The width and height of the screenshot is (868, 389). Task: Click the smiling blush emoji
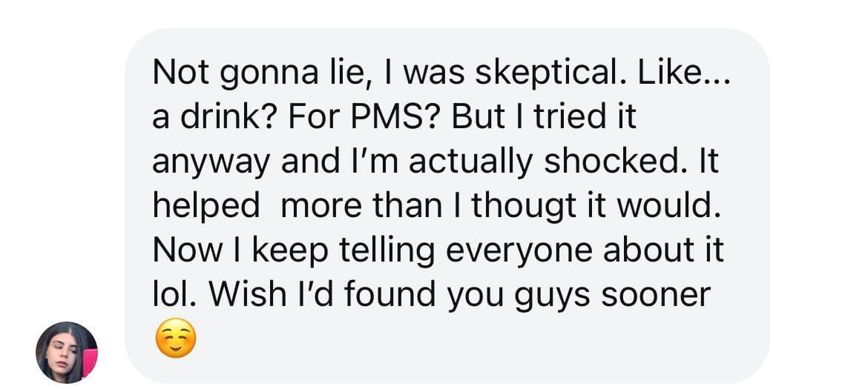[x=176, y=340]
